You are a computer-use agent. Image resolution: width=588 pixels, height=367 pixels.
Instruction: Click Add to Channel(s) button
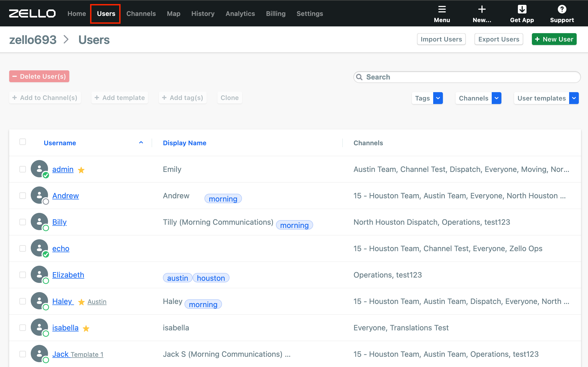(45, 98)
